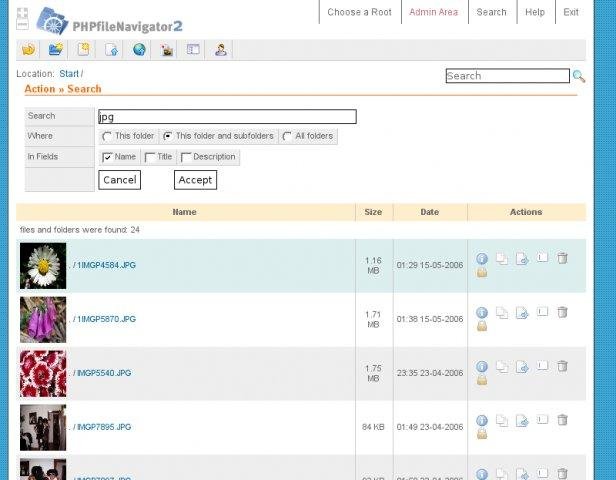Screen dimensions: 616x480
Task: Open the 1IMGP5870.JPG file link
Action: click(106, 319)
